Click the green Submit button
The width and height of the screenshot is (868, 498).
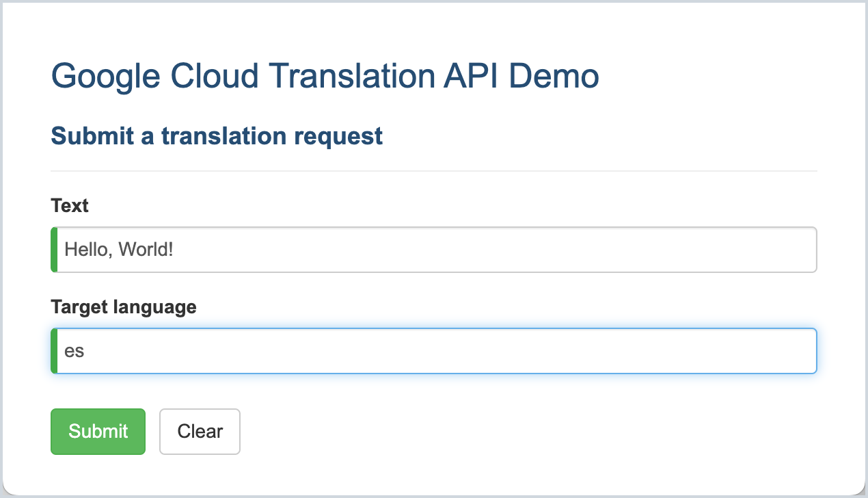point(98,431)
